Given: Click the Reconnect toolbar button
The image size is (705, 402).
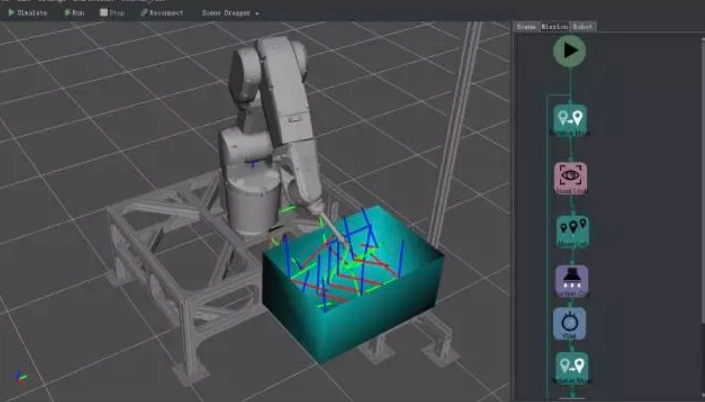Looking at the screenshot, I should [162, 13].
